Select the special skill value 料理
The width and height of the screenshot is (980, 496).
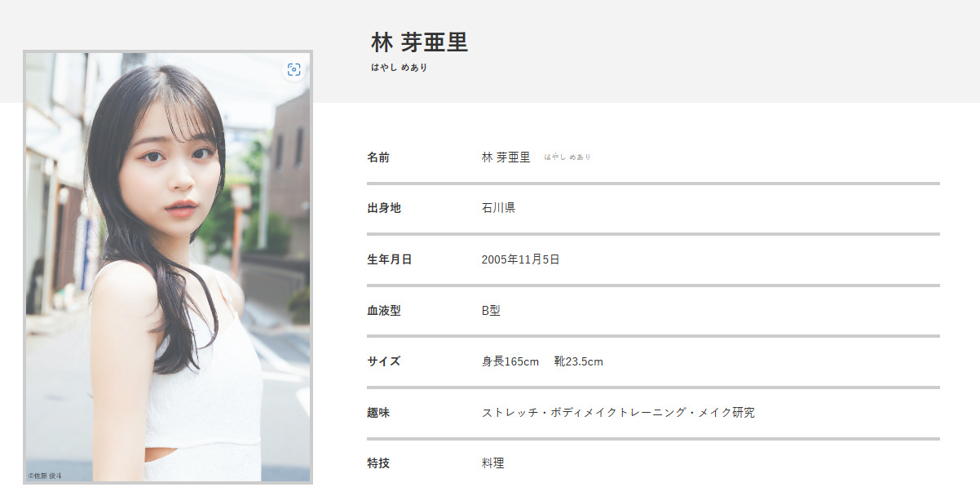493,463
